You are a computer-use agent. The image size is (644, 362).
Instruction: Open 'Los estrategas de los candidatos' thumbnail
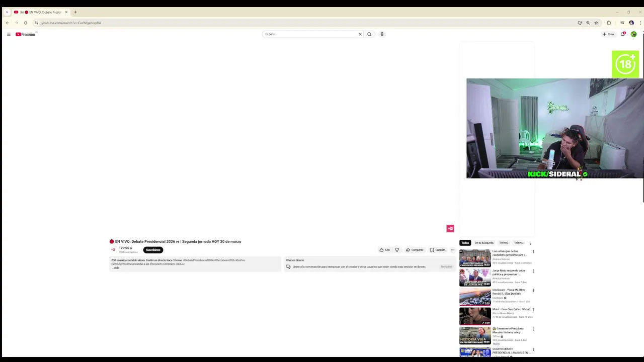(475, 258)
